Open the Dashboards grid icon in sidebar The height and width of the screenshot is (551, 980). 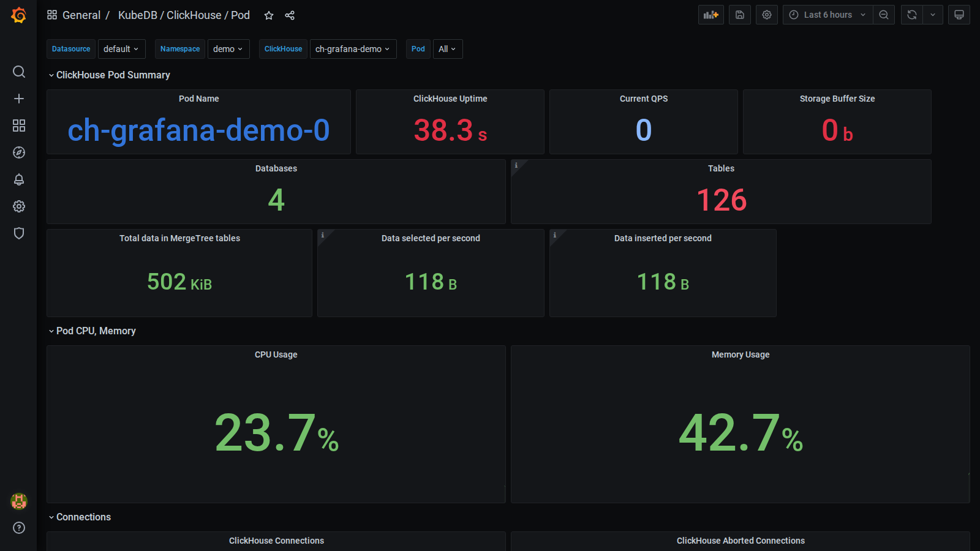coord(19,126)
